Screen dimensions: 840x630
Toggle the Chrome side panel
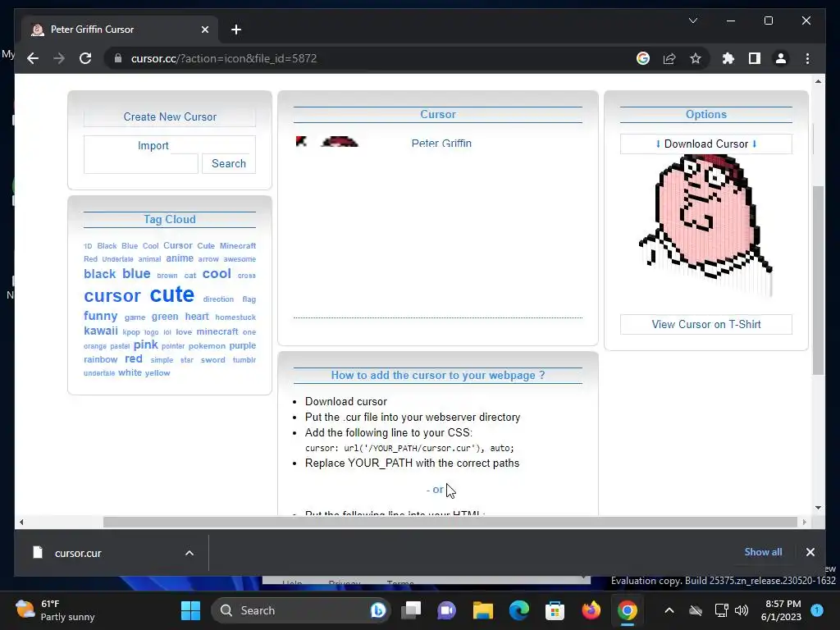click(755, 58)
